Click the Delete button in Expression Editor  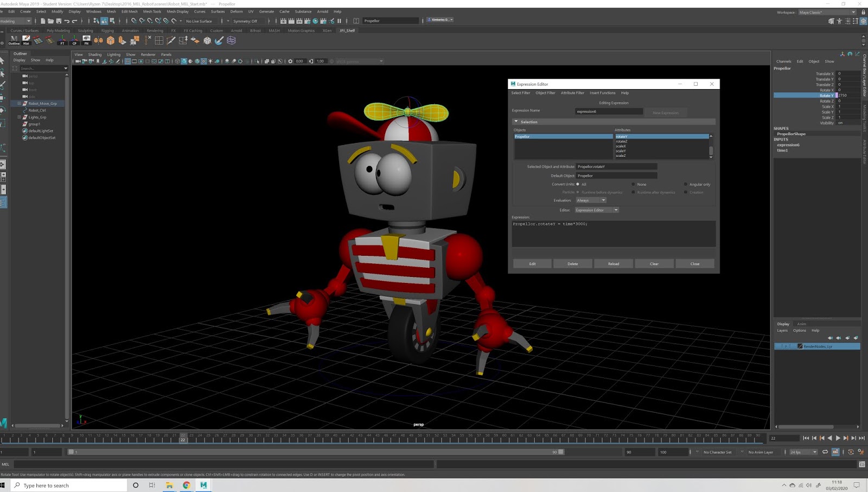[x=573, y=264]
